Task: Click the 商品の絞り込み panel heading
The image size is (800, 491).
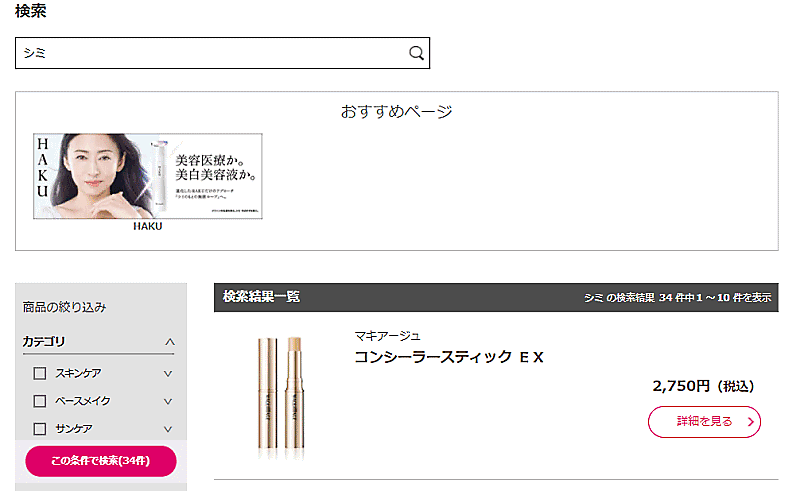Action: pos(64,307)
